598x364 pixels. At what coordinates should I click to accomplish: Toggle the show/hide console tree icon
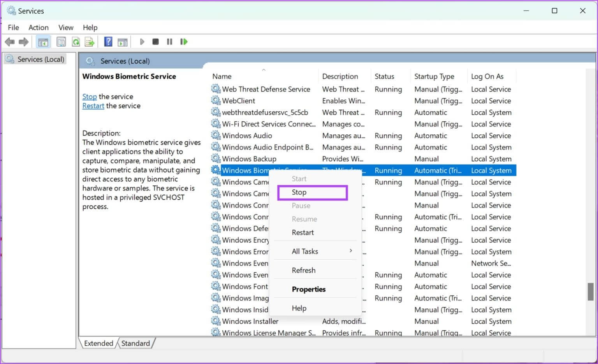(x=43, y=42)
